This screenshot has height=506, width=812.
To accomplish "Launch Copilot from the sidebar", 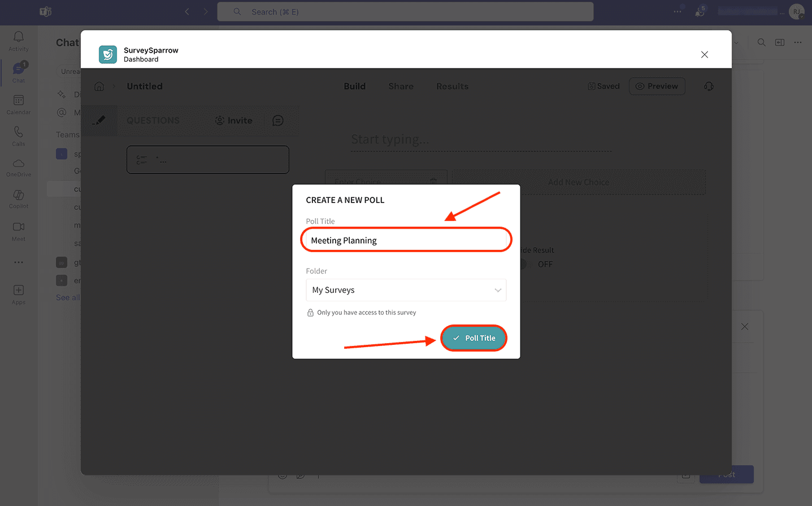I will [19, 196].
